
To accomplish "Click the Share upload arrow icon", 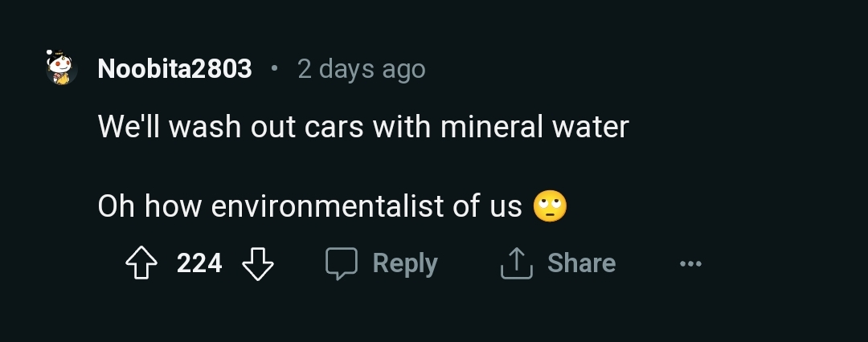I will [x=516, y=263].
